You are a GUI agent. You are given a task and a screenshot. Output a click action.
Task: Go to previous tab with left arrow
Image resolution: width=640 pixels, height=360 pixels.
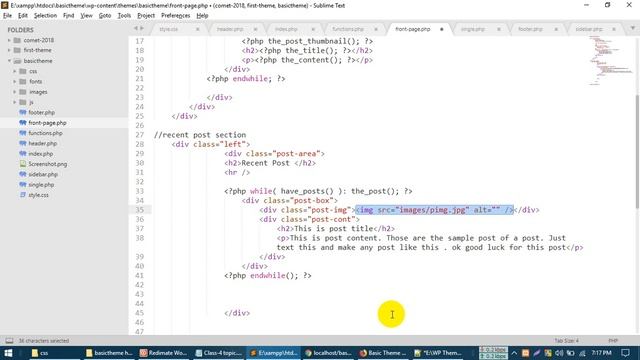click(136, 29)
